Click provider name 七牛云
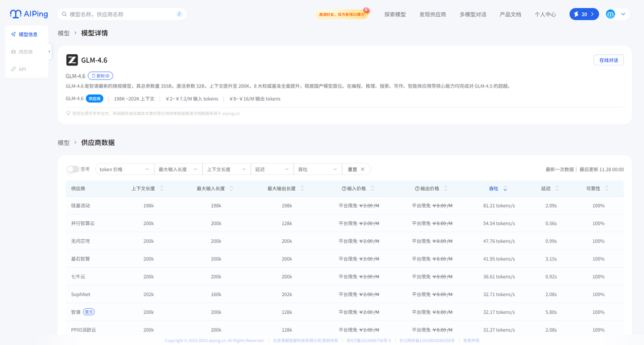 click(x=78, y=277)
